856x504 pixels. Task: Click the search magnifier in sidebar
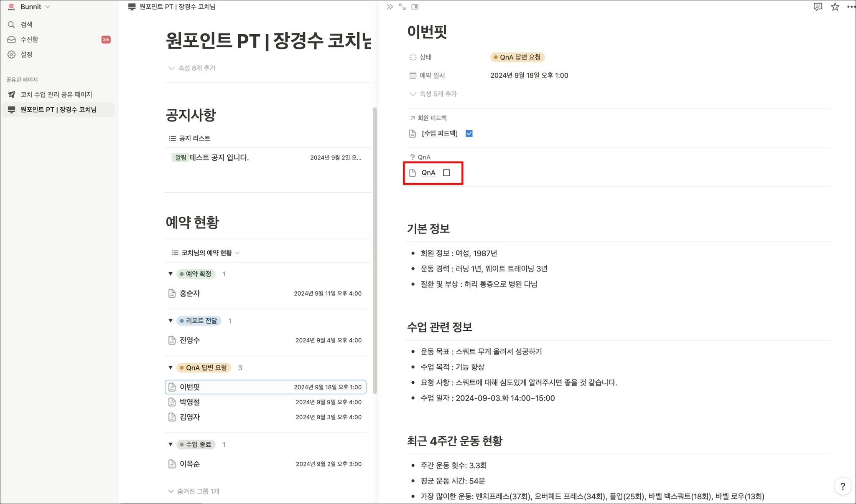(11, 25)
